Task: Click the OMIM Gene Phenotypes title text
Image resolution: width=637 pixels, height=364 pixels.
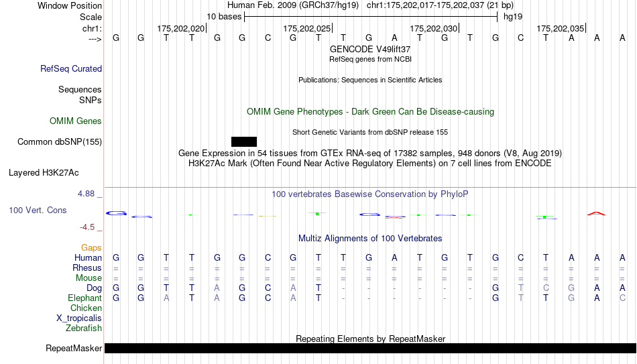Action: 371,112
